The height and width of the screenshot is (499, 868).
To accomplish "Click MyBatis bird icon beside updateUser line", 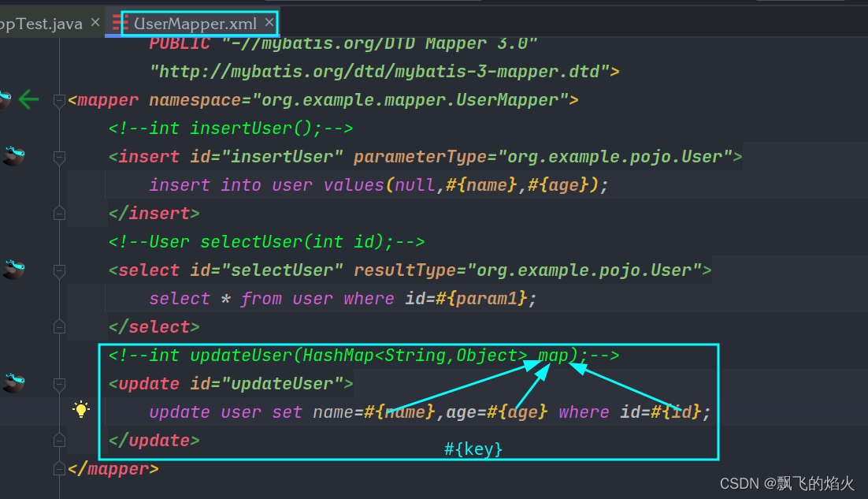I will pos(14,382).
